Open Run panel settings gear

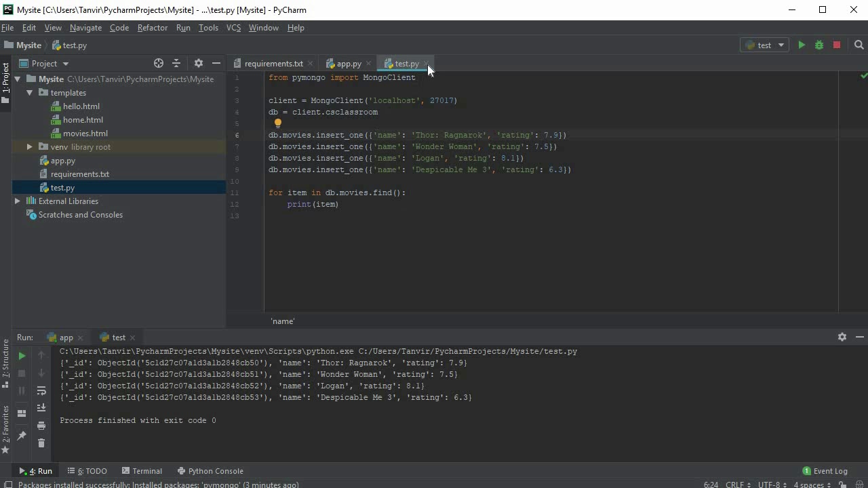(842, 337)
